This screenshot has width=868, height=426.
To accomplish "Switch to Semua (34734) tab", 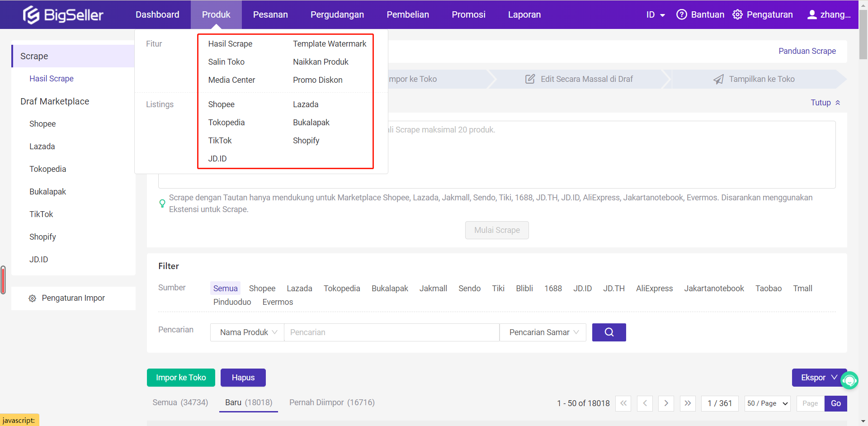I will (x=180, y=402).
